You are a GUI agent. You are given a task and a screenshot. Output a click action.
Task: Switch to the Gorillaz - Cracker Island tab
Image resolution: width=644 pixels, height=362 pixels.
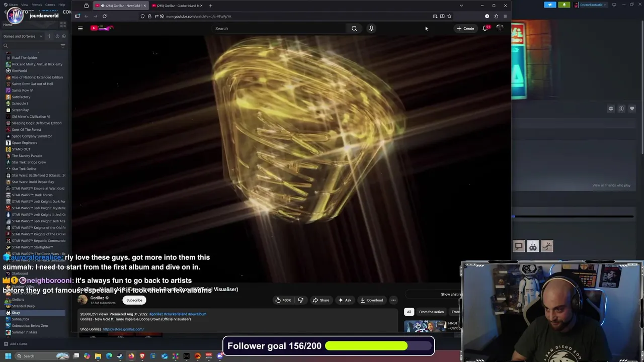[177, 6]
